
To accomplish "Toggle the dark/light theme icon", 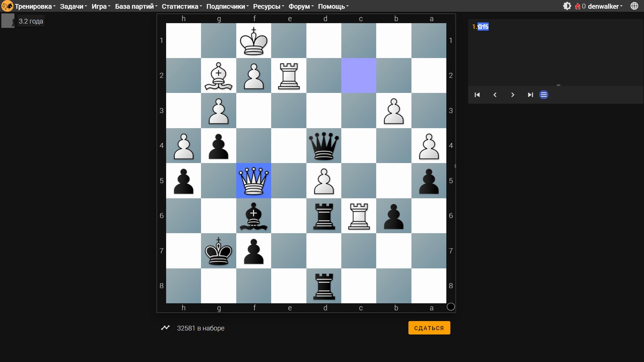I will coord(567,6).
